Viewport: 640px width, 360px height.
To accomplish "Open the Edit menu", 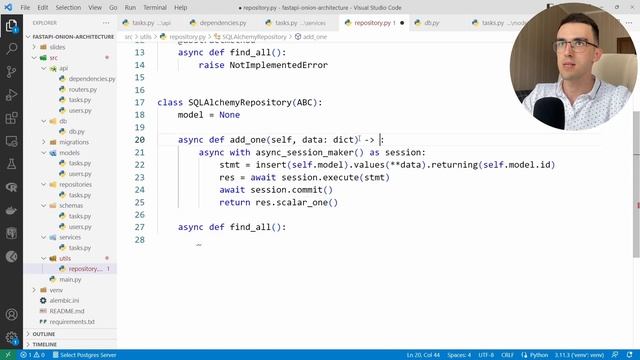I will point(42,7).
